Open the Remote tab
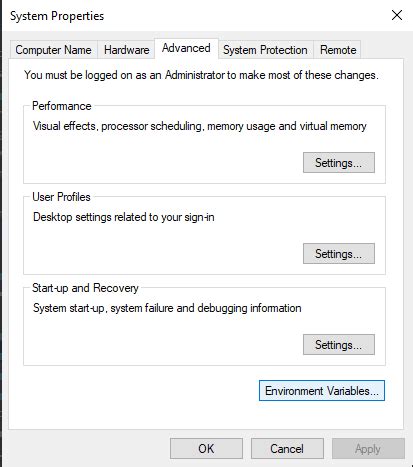The width and height of the screenshot is (413, 467). pos(338,50)
